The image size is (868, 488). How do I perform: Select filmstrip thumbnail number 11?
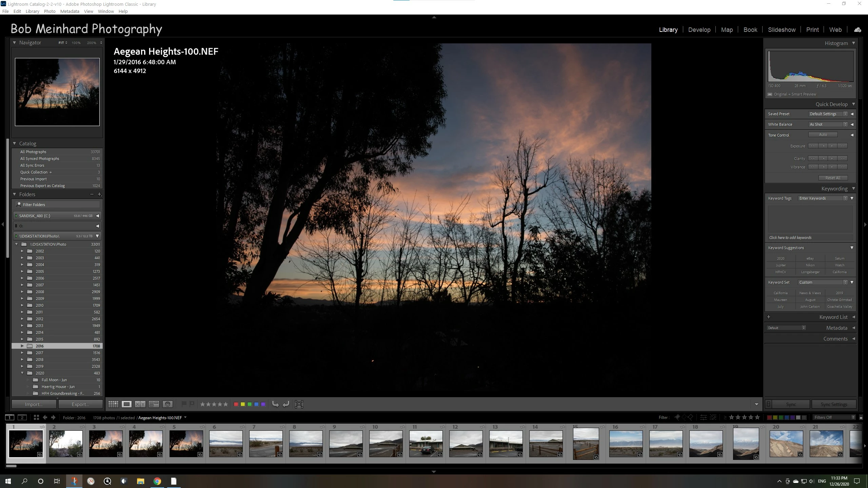tap(426, 444)
